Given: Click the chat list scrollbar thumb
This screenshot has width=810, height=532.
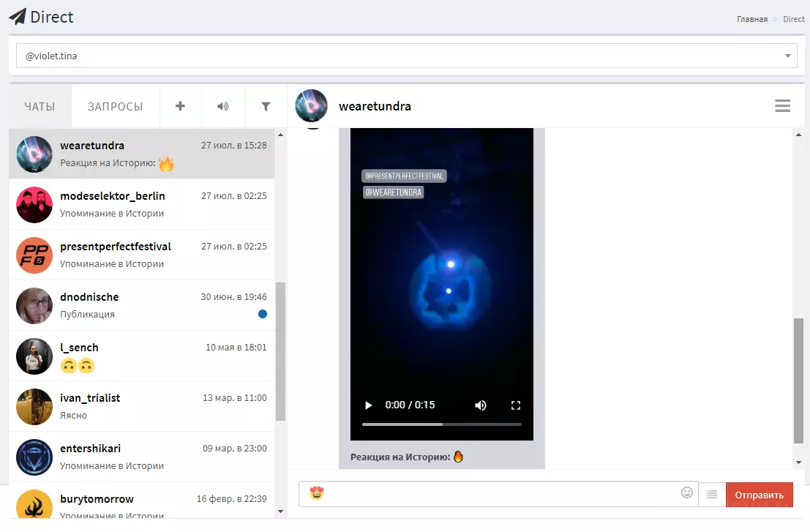Looking at the screenshot, I should [280, 352].
